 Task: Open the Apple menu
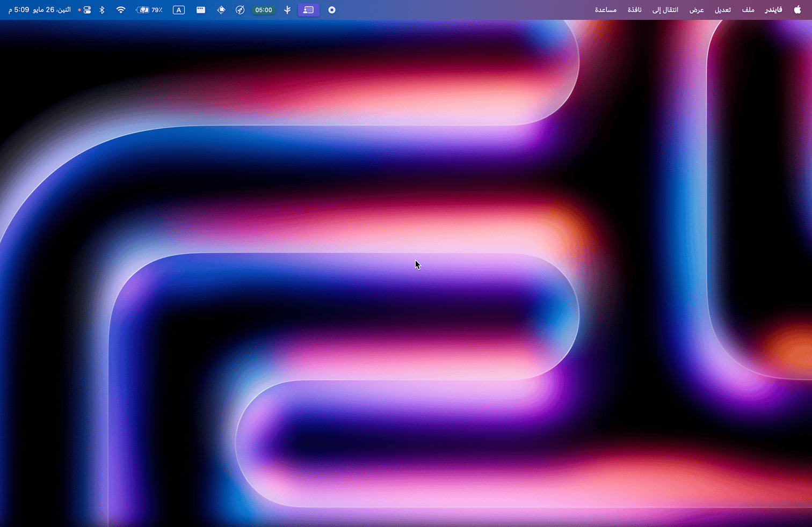797,10
